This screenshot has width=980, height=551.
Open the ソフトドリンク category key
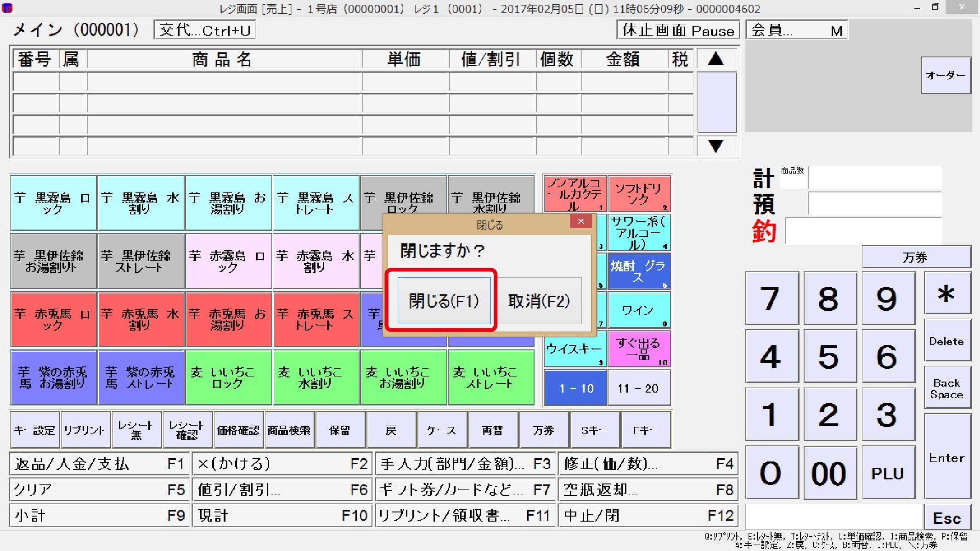point(639,194)
